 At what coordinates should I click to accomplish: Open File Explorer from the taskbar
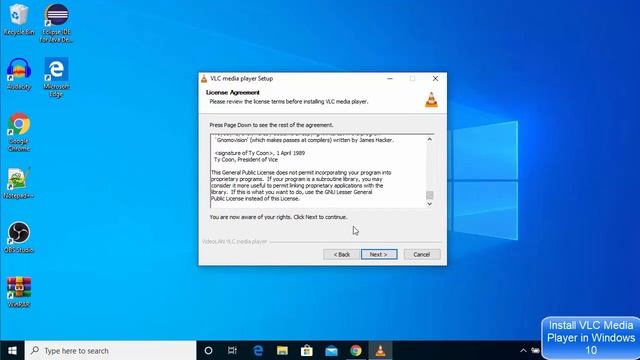coord(282,351)
